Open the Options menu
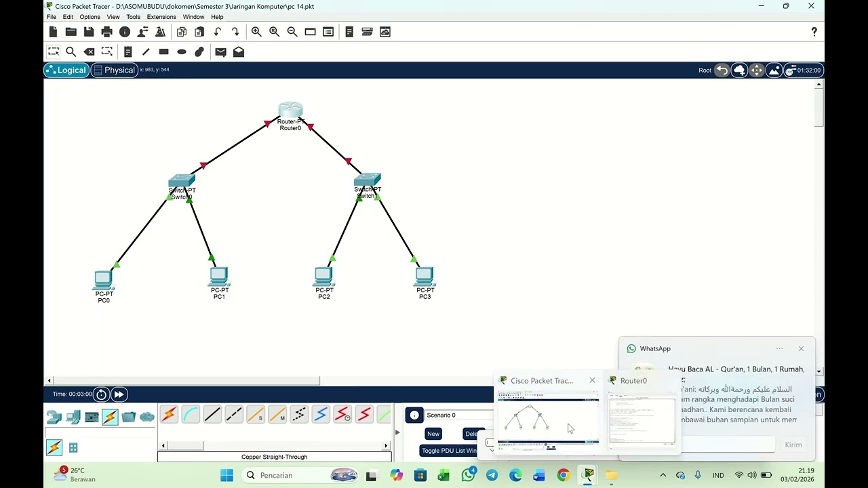Screen dimensions: 868x488 tap(90, 17)
